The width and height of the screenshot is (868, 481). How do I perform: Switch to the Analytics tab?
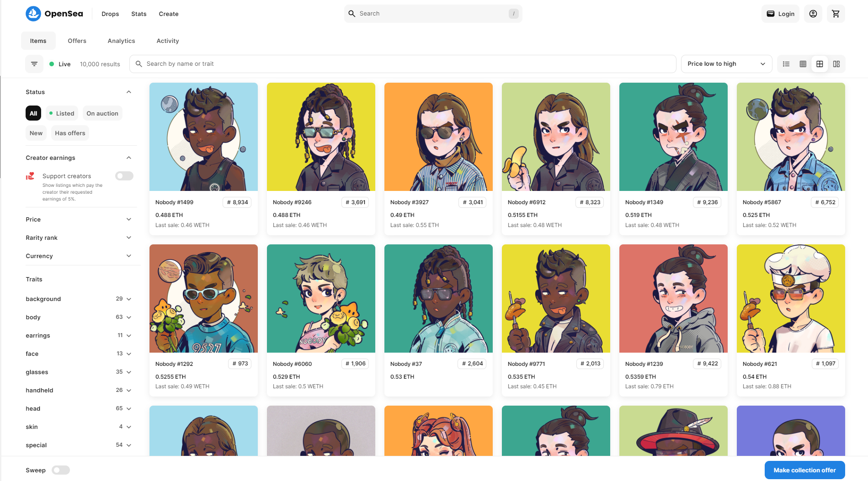pyautogui.click(x=122, y=41)
